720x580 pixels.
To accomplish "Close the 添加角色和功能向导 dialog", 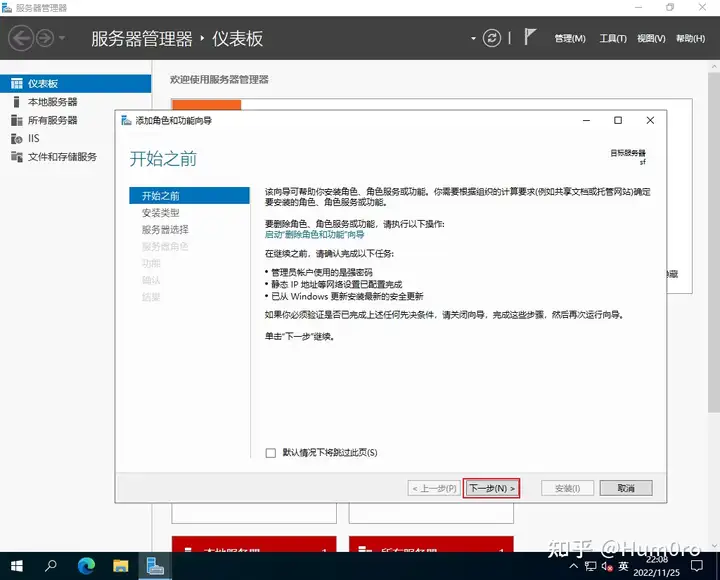I will click(650, 120).
